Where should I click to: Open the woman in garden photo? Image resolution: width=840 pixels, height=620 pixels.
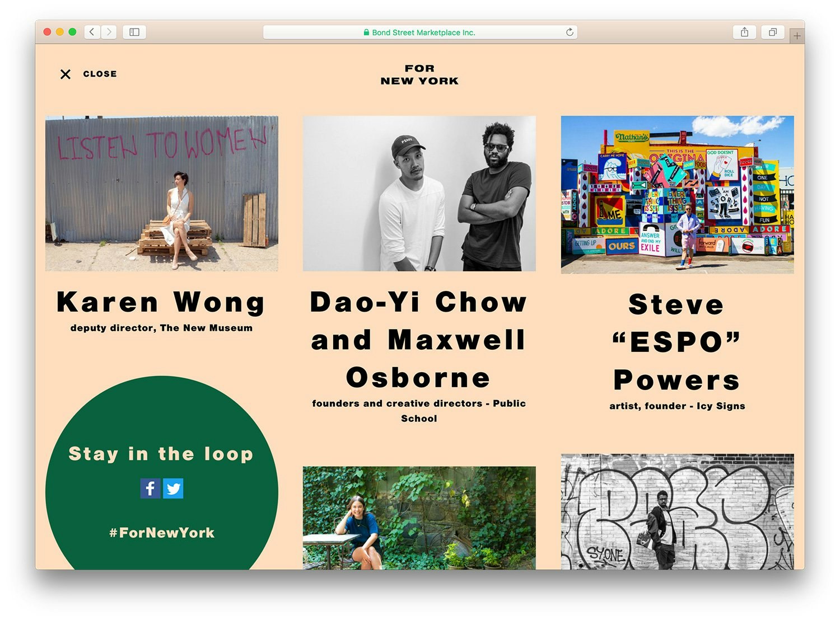pos(419,518)
